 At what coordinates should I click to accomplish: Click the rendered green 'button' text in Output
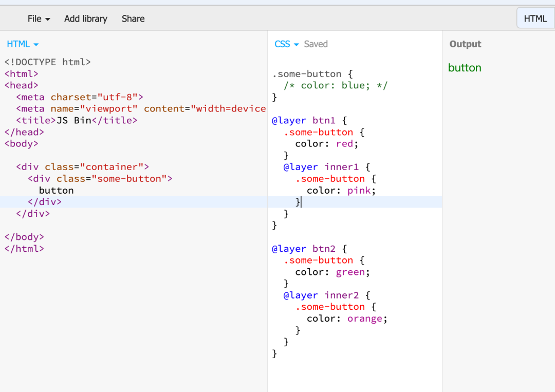(465, 68)
